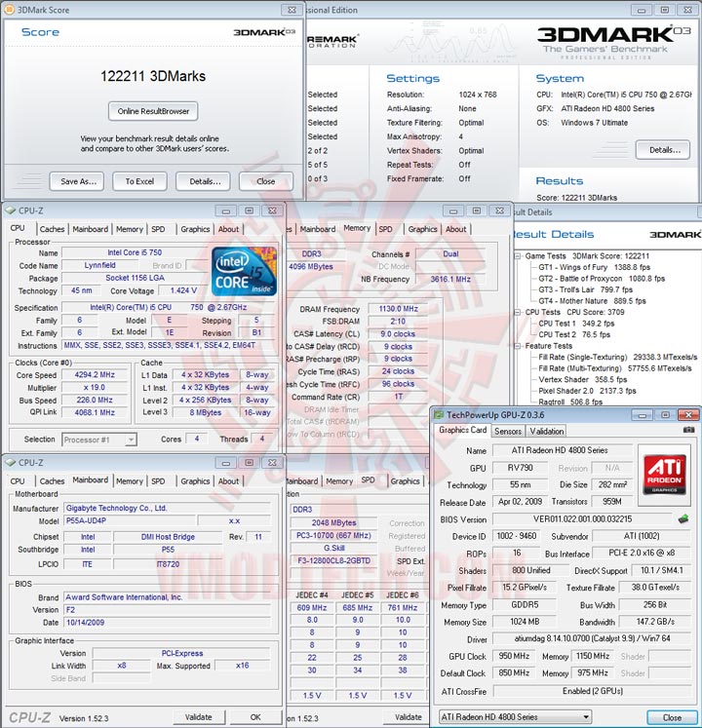The image size is (702, 728).
Task: Click the Driver field in GPU-Z
Action: (x=593, y=639)
